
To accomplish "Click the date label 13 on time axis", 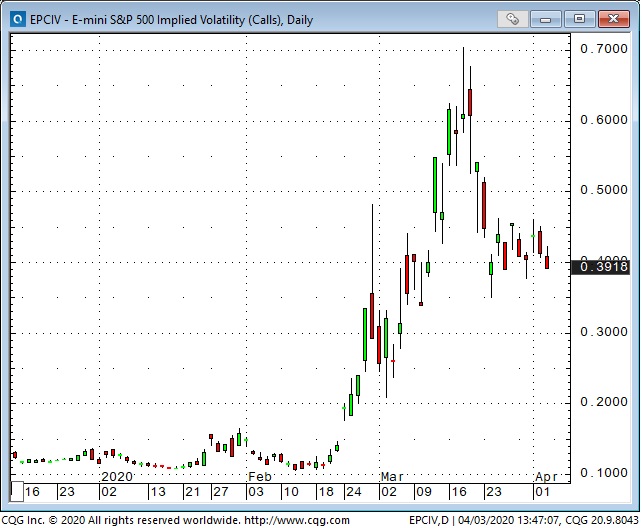I will tap(158, 492).
